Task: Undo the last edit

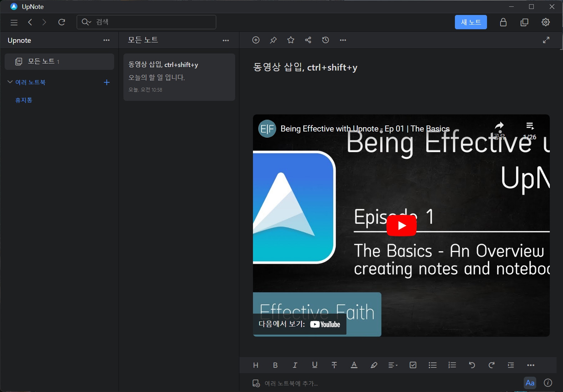Action: point(472,365)
